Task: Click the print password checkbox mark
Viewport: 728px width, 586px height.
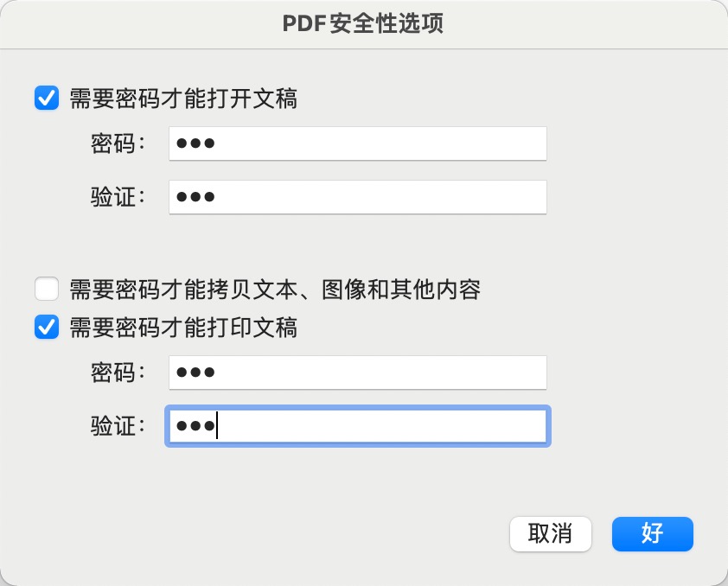Action: 47,328
